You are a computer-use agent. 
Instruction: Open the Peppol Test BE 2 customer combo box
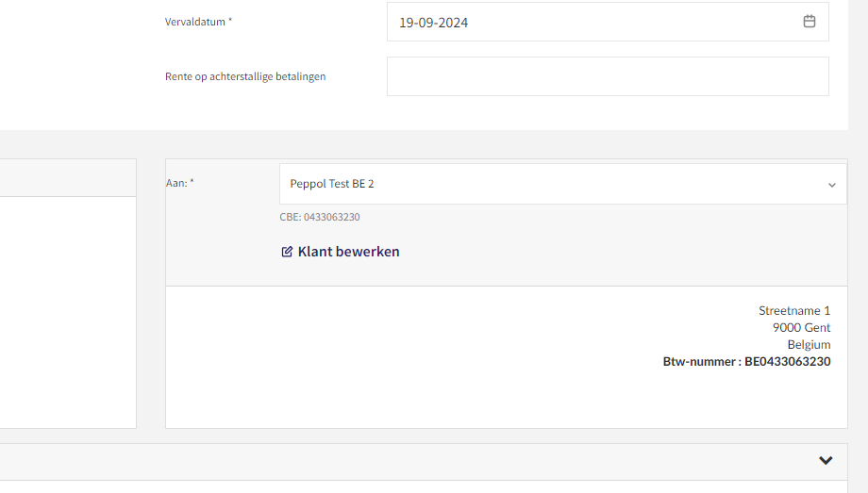(547, 185)
